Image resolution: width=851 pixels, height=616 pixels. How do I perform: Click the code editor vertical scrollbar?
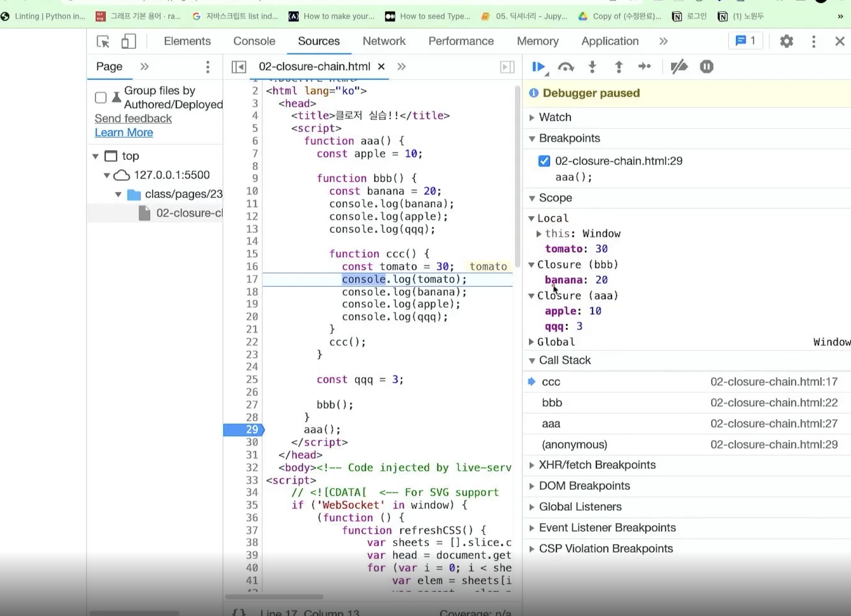(x=518, y=176)
